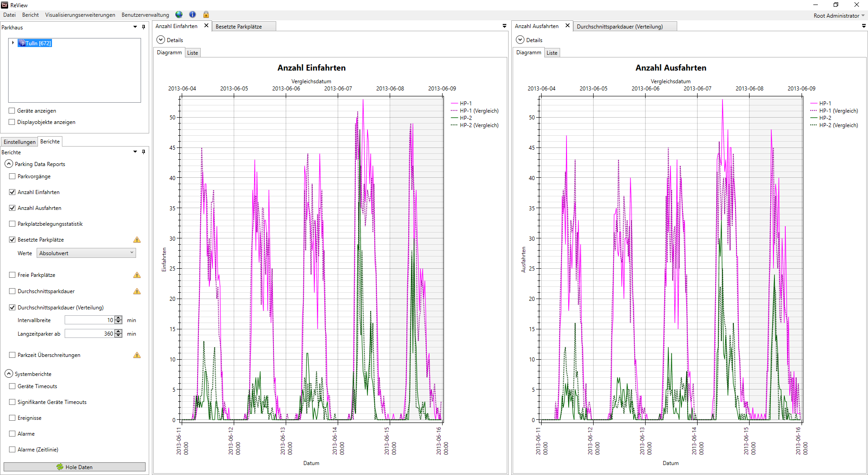868x475 pixels.
Task: Uncheck Anzahl Einfahrten report
Action: (12, 192)
